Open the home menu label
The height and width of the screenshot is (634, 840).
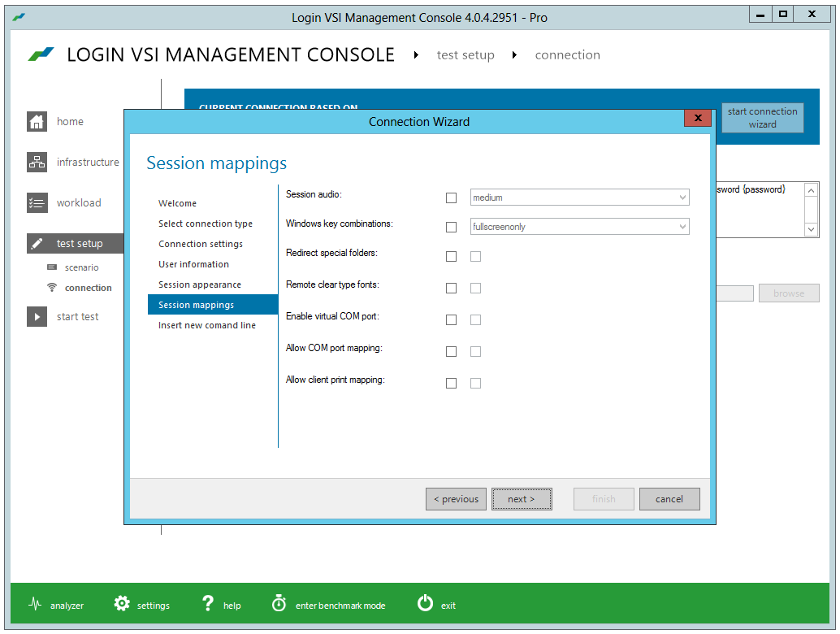[70, 122]
